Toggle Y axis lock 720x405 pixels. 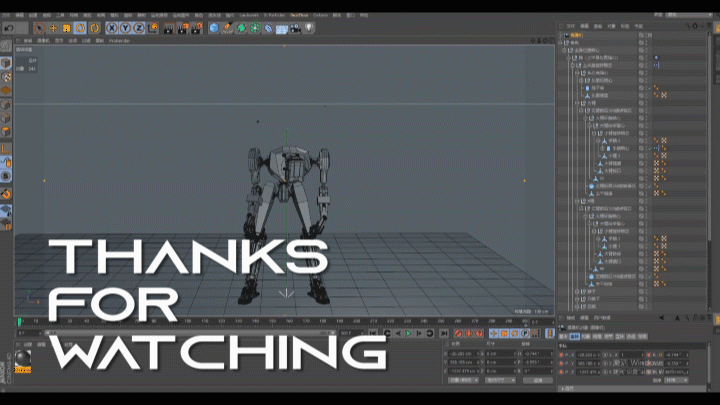point(125,28)
